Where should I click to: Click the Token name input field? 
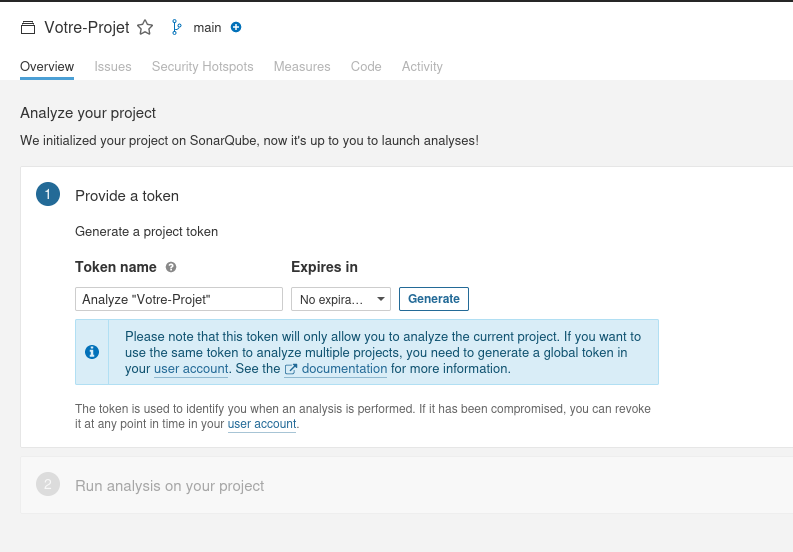[179, 299]
